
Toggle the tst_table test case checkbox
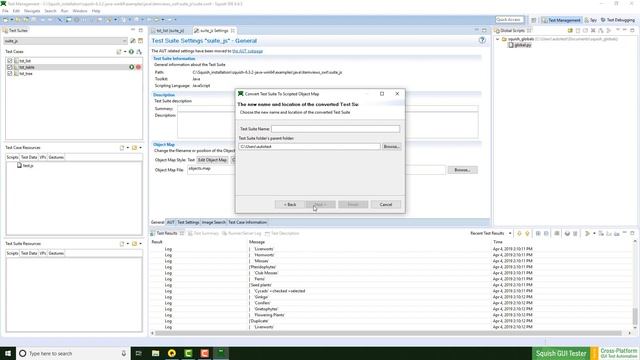(10, 67)
